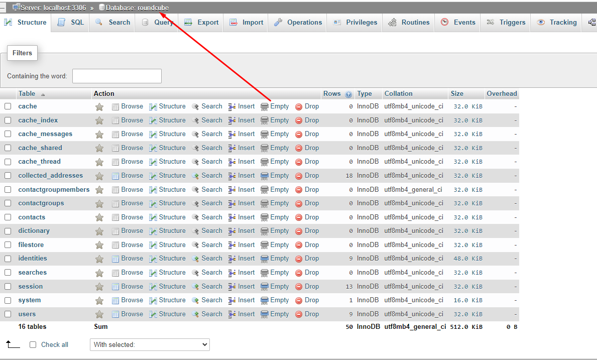Open the Operations tab label

[x=305, y=23]
